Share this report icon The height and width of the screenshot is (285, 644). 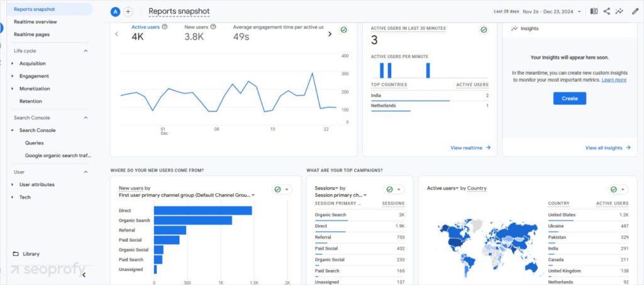607,11
